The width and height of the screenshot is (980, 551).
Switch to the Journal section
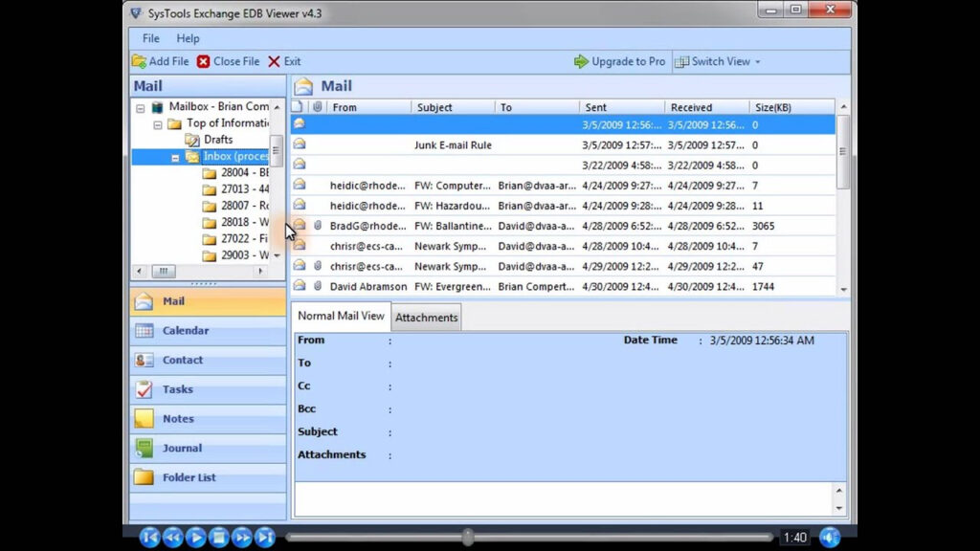coord(208,448)
